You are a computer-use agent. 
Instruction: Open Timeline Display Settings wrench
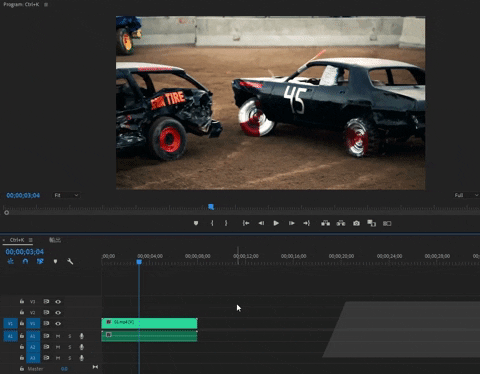coord(70,261)
